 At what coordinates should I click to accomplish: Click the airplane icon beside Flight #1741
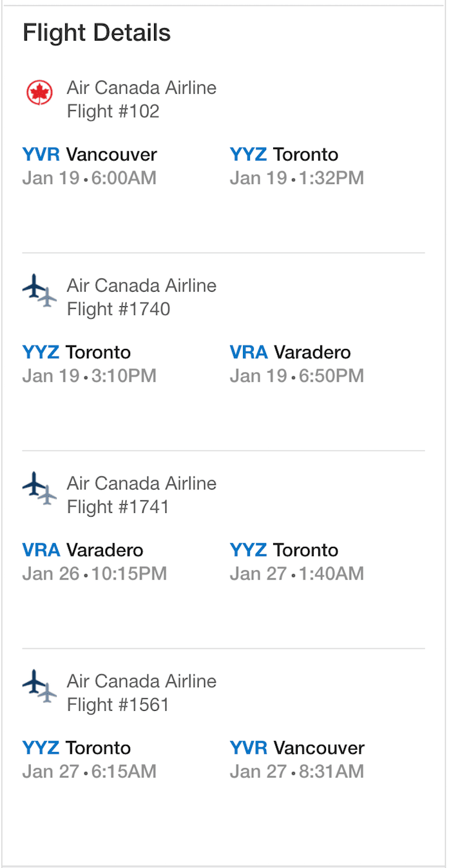click(x=39, y=489)
